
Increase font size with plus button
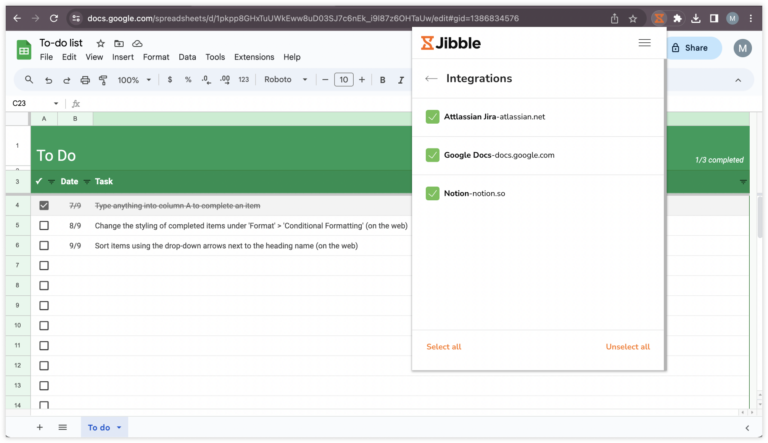coord(362,79)
